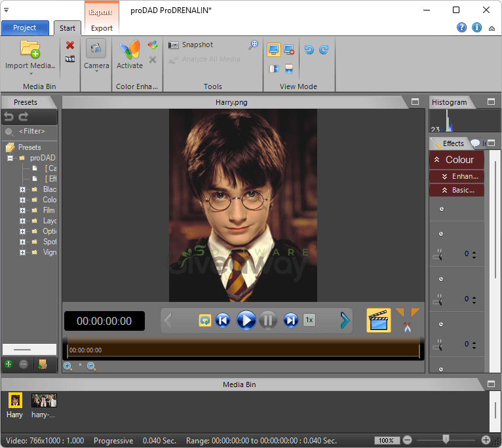Activate the Color Enhancement butterfly
502x448 pixels.
(130, 50)
